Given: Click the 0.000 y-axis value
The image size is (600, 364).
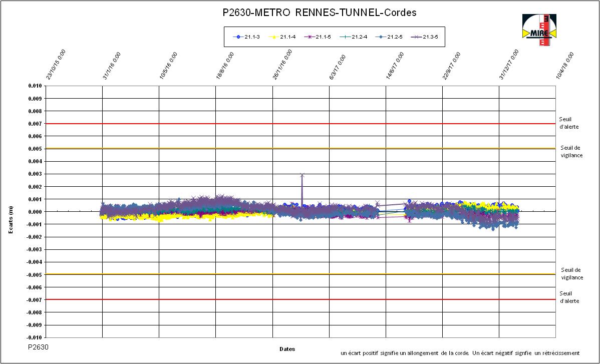Looking at the screenshot, I should (x=35, y=211).
